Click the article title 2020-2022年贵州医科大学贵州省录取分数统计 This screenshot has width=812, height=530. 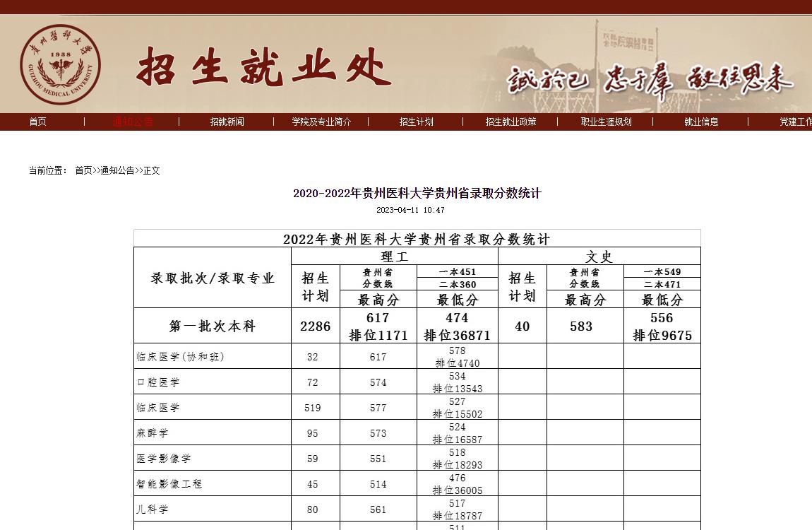click(417, 193)
